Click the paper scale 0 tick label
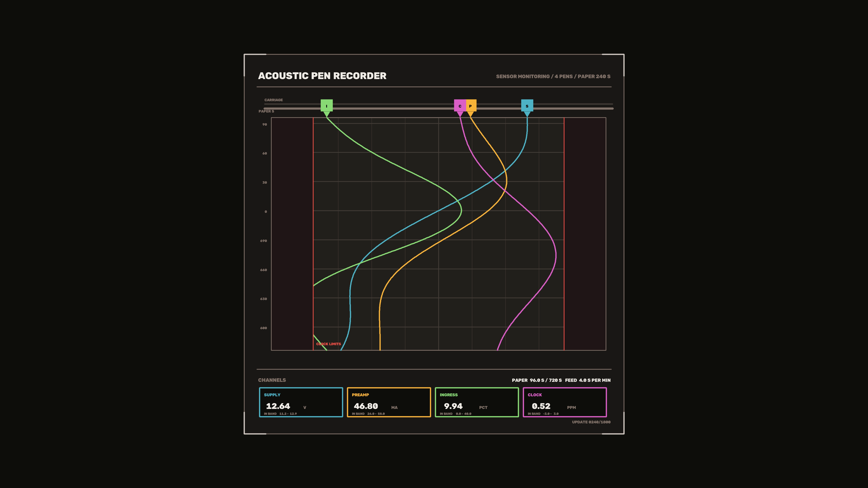Screen dimensions: 868x488 266,211
